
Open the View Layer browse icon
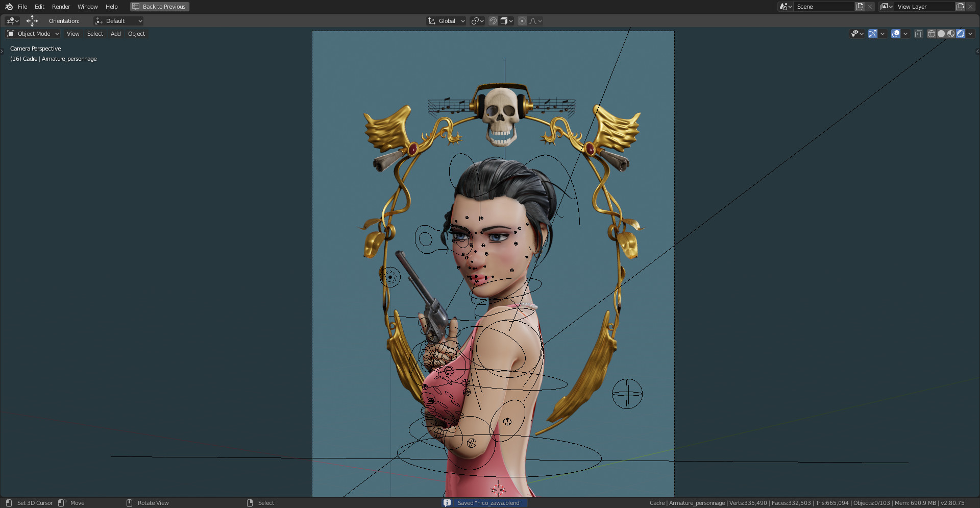point(886,7)
